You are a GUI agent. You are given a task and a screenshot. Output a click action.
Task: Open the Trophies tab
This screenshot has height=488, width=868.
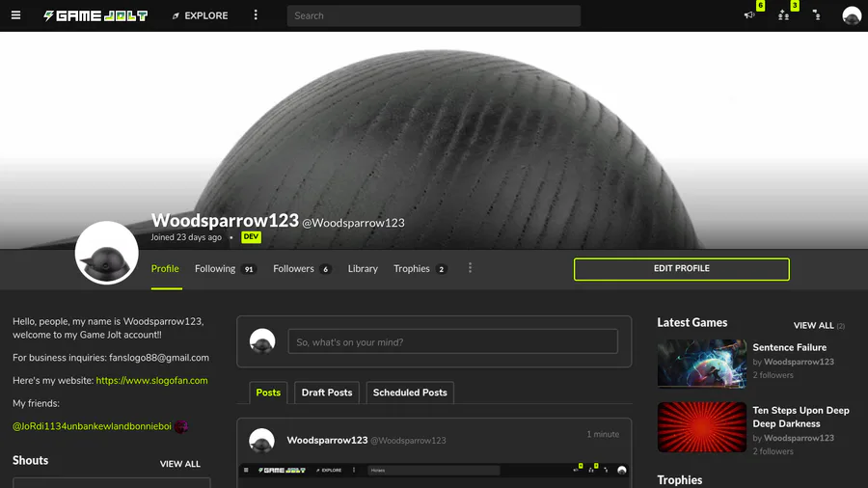pyautogui.click(x=420, y=269)
